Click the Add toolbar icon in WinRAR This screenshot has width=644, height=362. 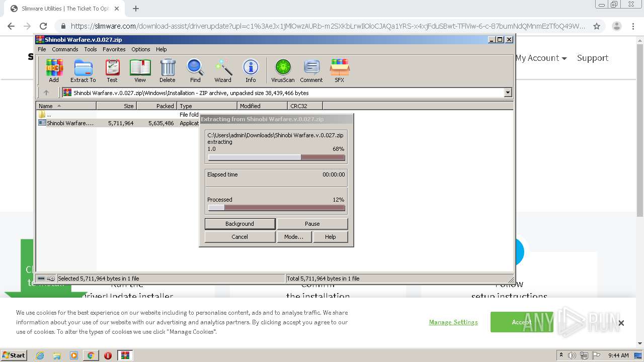pyautogui.click(x=54, y=70)
